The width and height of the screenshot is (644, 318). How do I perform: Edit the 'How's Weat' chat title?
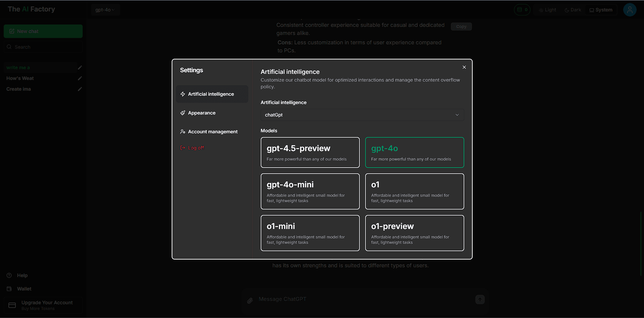(80, 78)
